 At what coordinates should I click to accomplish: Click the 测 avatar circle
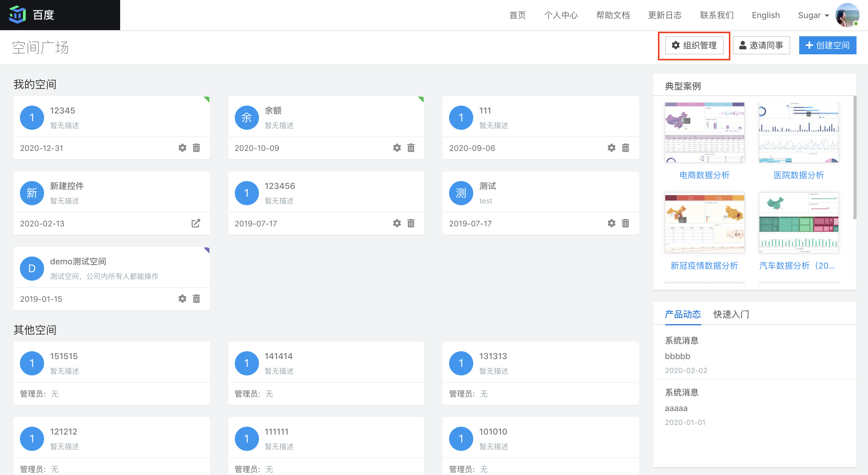tap(461, 193)
